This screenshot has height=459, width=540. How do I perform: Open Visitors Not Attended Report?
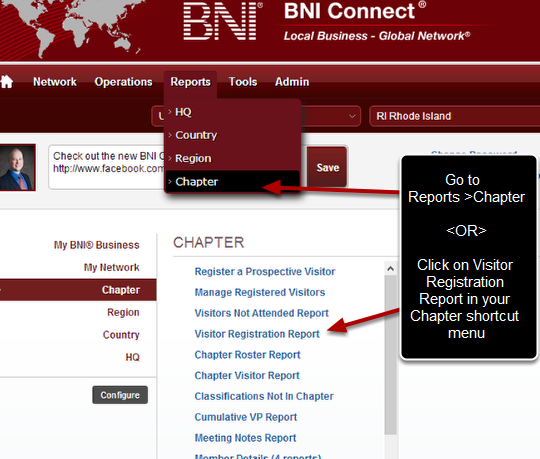(261, 313)
